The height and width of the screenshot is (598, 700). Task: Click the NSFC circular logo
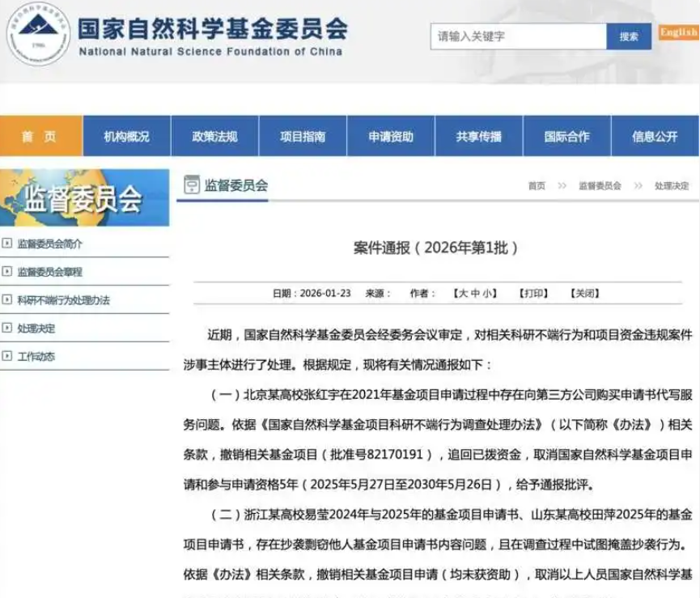click(x=38, y=34)
